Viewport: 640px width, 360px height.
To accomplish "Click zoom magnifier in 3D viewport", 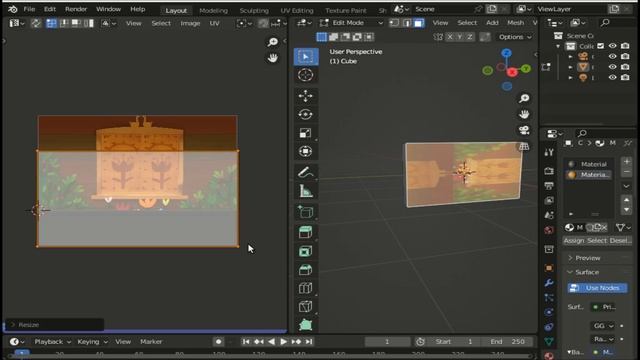I will pyautogui.click(x=524, y=98).
